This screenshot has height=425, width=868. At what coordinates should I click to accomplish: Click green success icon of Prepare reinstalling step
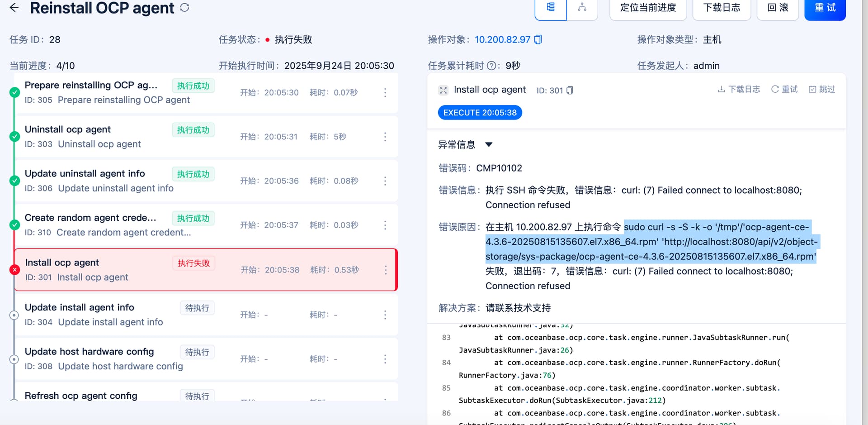tap(14, 92)
